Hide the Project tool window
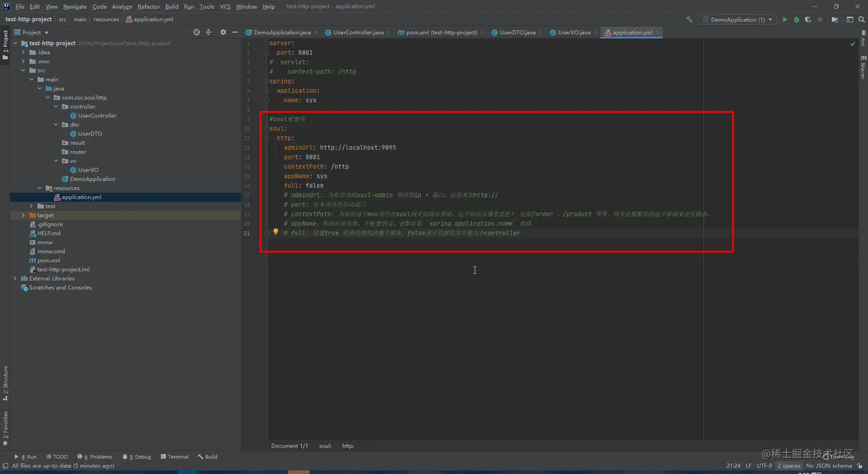 235,32
